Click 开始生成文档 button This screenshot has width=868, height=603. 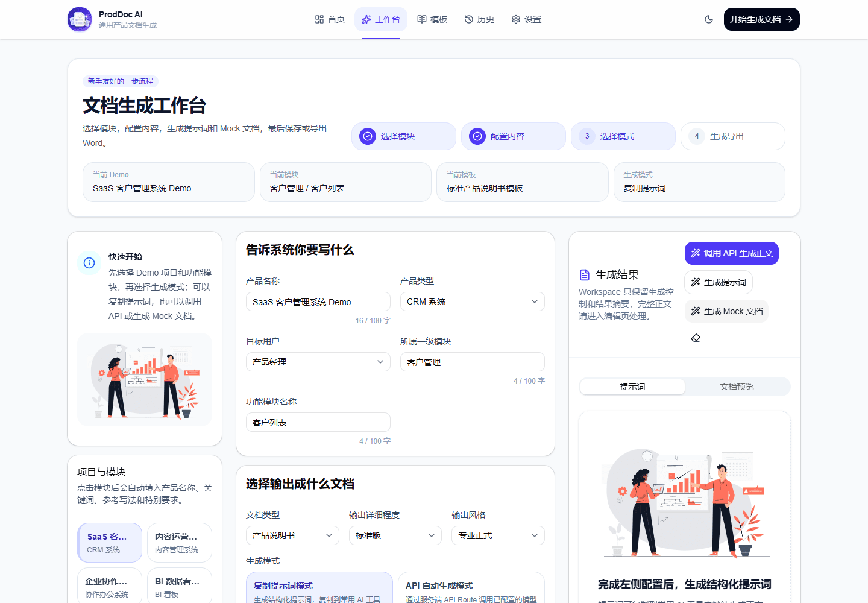click(761, 19)
